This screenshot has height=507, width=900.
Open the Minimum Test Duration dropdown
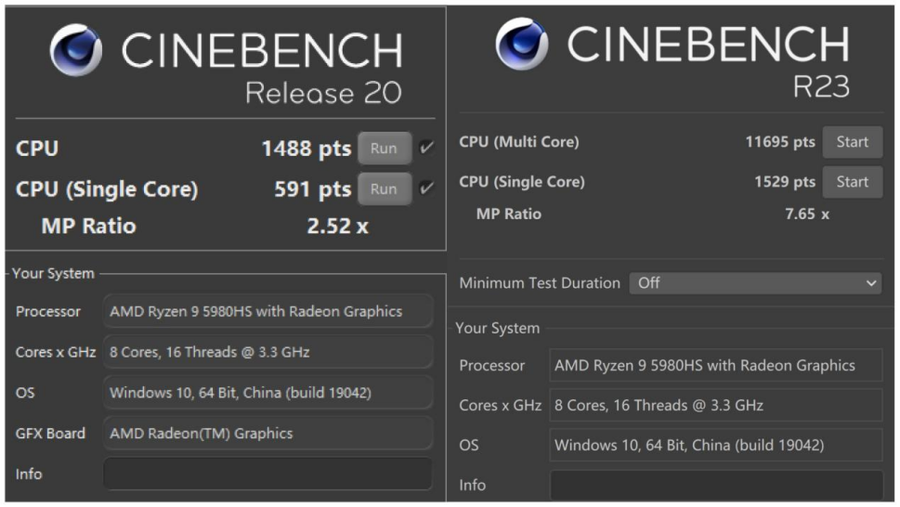pos(755,283)
